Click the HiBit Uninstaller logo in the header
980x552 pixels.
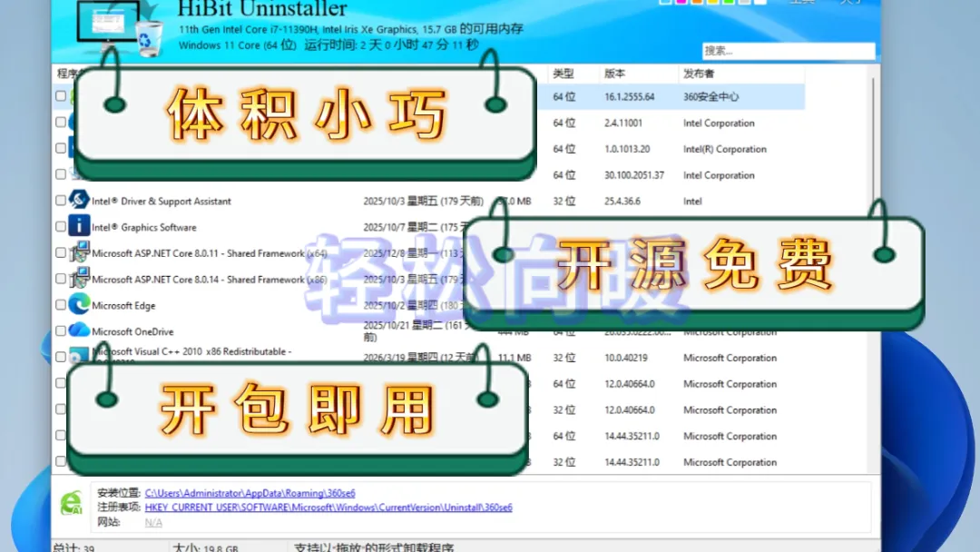119,28
